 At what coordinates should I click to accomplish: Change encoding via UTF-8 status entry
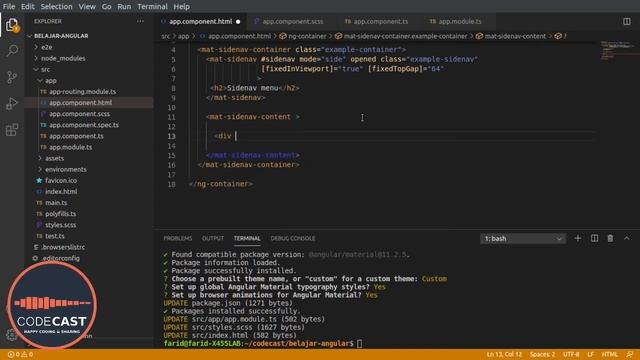571,354
